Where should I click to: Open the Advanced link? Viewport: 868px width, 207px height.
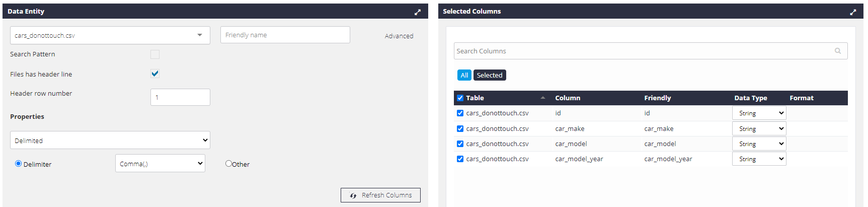point(399,36)
